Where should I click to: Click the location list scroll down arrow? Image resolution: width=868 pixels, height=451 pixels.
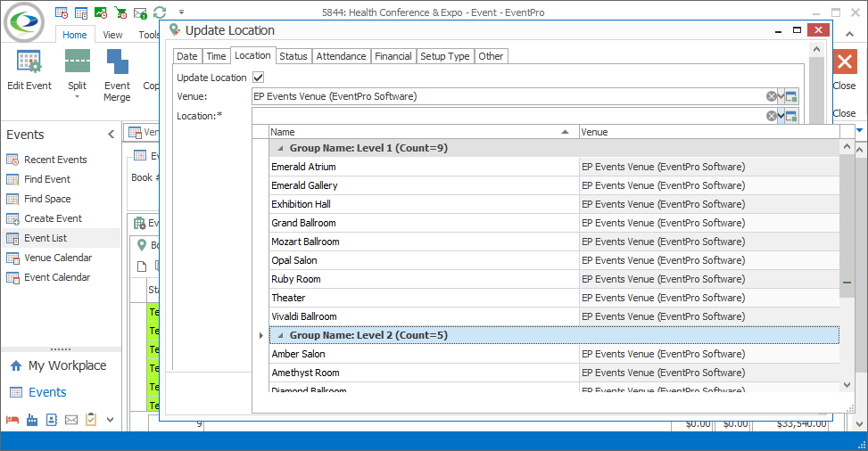[x=847, y=384]
